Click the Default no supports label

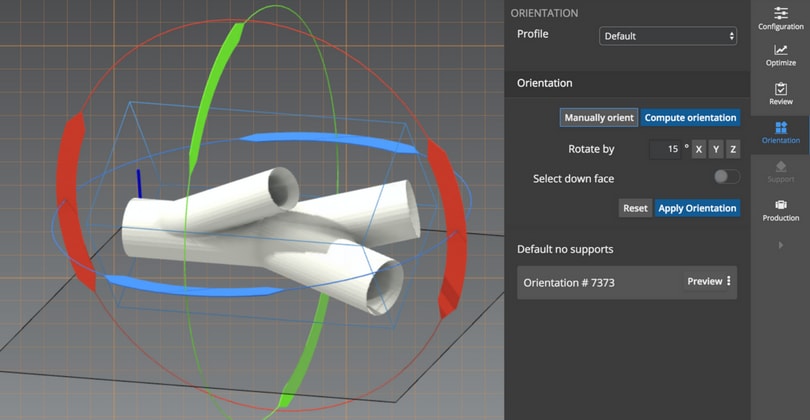[x=565, y=249]
